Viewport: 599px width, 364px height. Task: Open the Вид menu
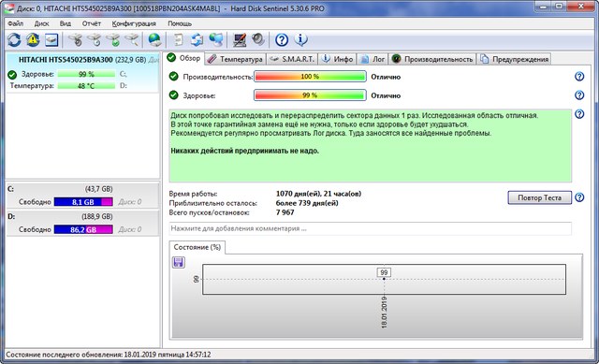[x=66, y=23]
